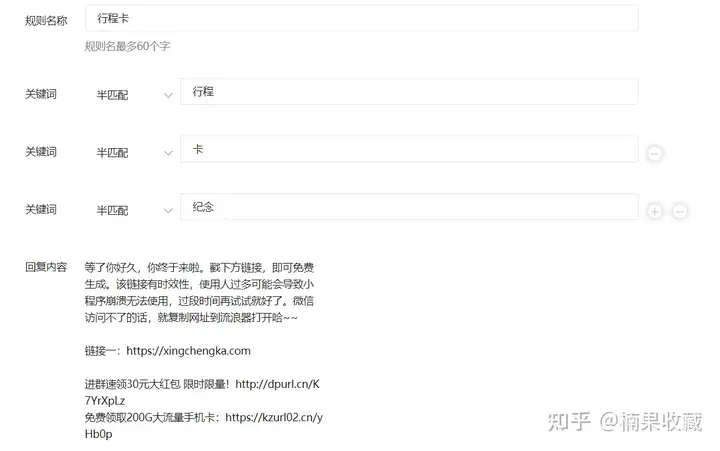Click the 规则名称 label
The width and height of the screenshot is (720, 451).
[46, 21]
